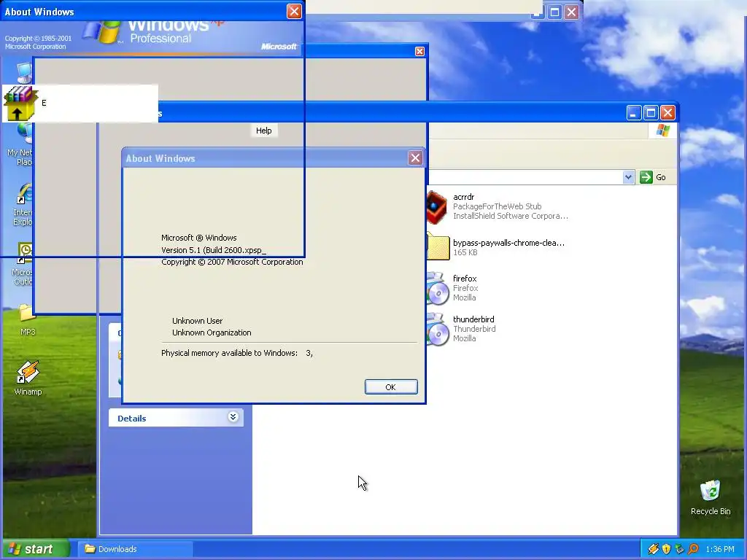This screenshot has height=560, width=747.
Task: Open the firefox installer disc icon
Action: [438, 289]
